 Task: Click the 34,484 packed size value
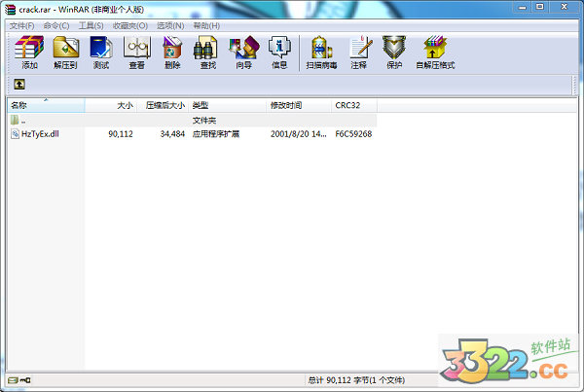coord(172,134)
